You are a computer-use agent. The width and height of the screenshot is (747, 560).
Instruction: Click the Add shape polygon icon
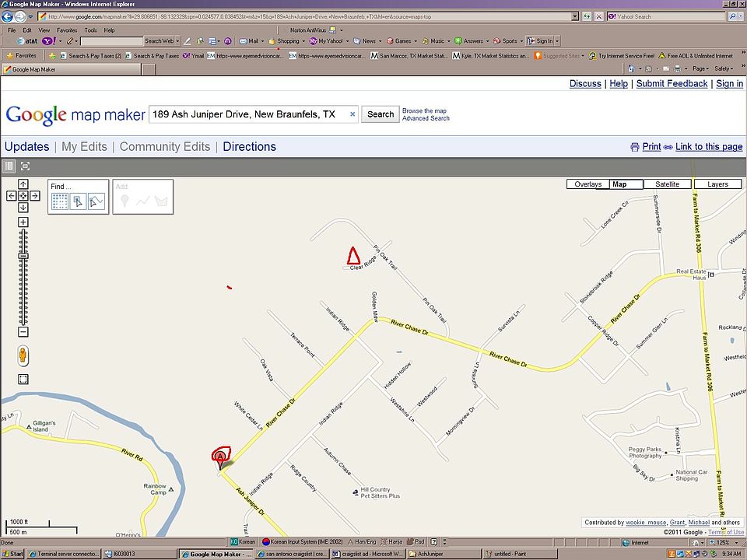click(162, 201)
